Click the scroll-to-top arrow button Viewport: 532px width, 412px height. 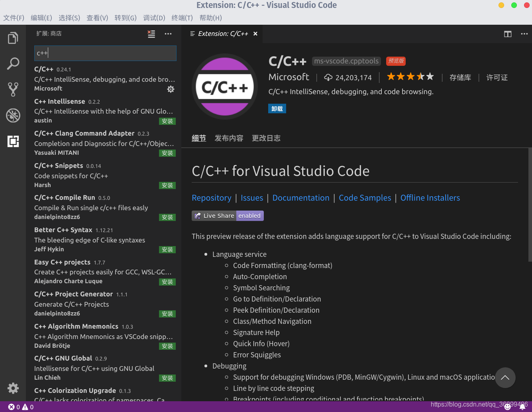coord(505,378)
